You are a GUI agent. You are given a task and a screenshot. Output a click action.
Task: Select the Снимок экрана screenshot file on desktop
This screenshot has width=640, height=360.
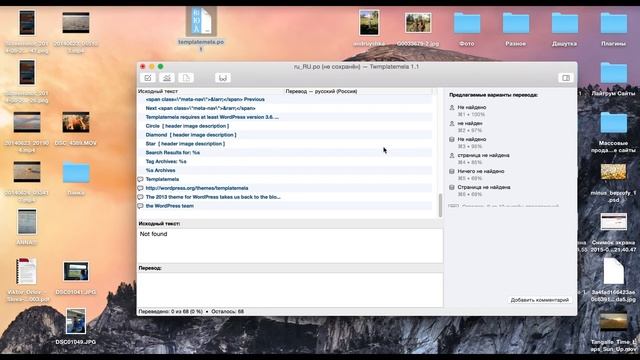coord(613,222)
